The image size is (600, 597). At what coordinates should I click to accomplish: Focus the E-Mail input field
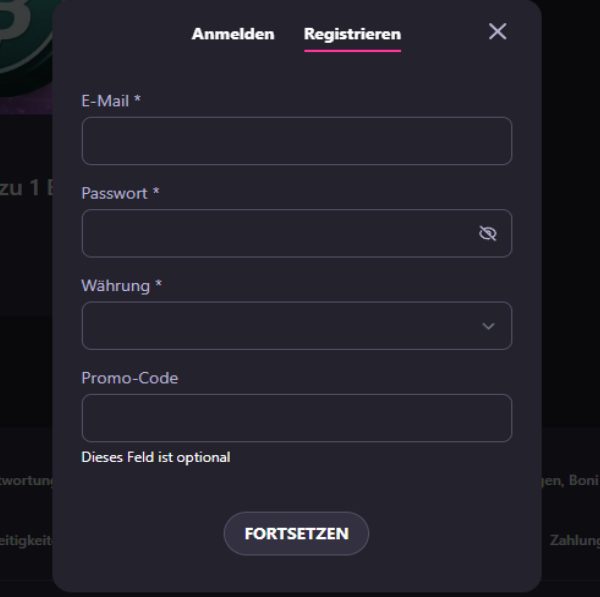[x=296, y=141]
